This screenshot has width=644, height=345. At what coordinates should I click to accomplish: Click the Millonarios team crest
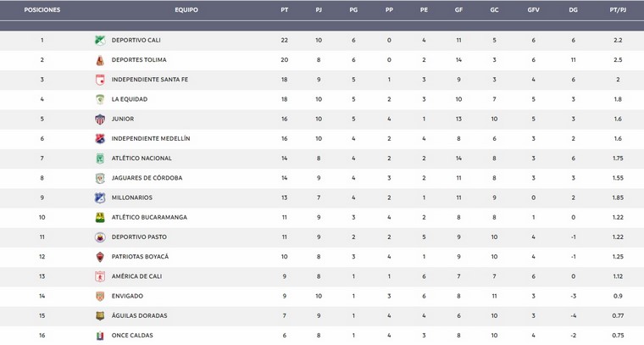[99, 198]
